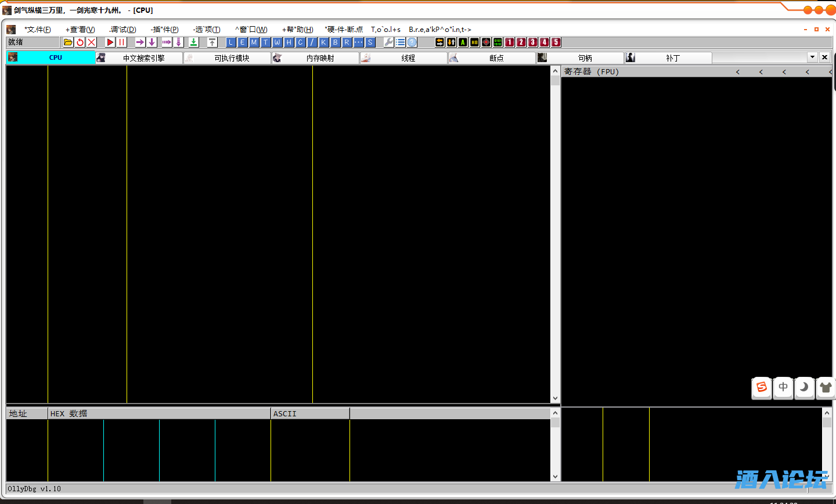The image size is (836, 504).
Task: Click the Pause execution icon
Action: [x=122, y=42]
